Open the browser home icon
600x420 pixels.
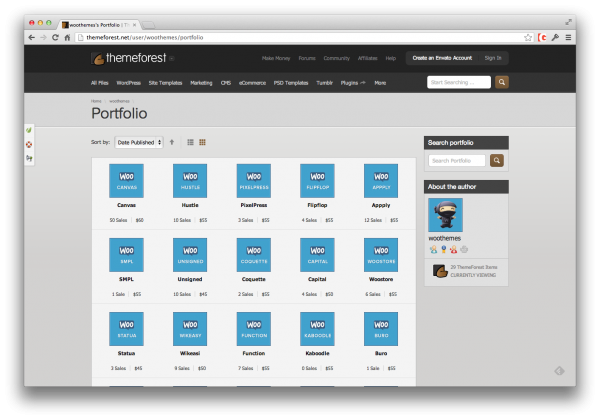[x=67, y=37]
